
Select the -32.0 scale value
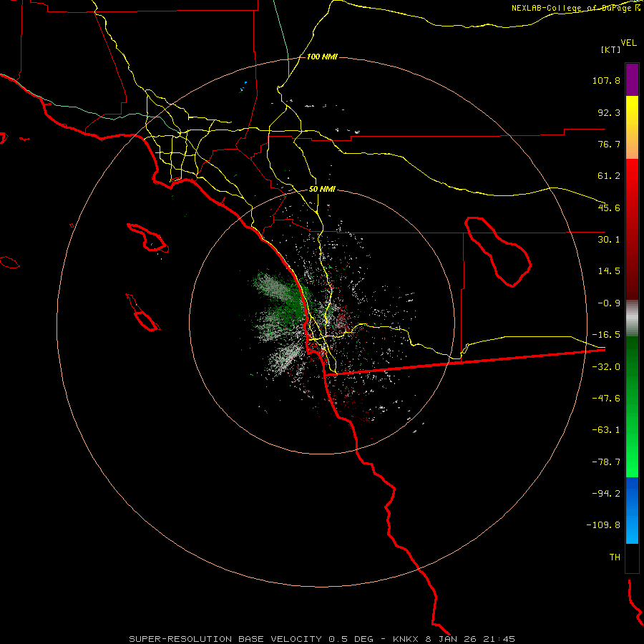point(606,367)
